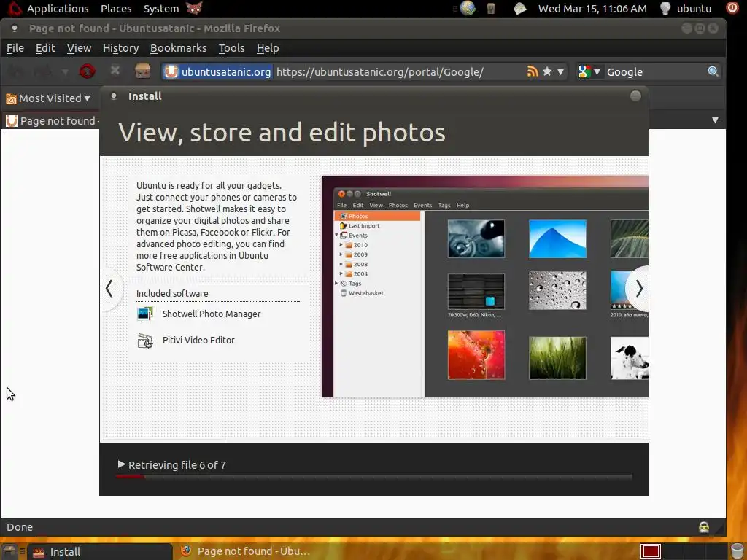The height and width of the screenshot is (560, 747).
Task: Click the address bar URL text
Action: 379,72
